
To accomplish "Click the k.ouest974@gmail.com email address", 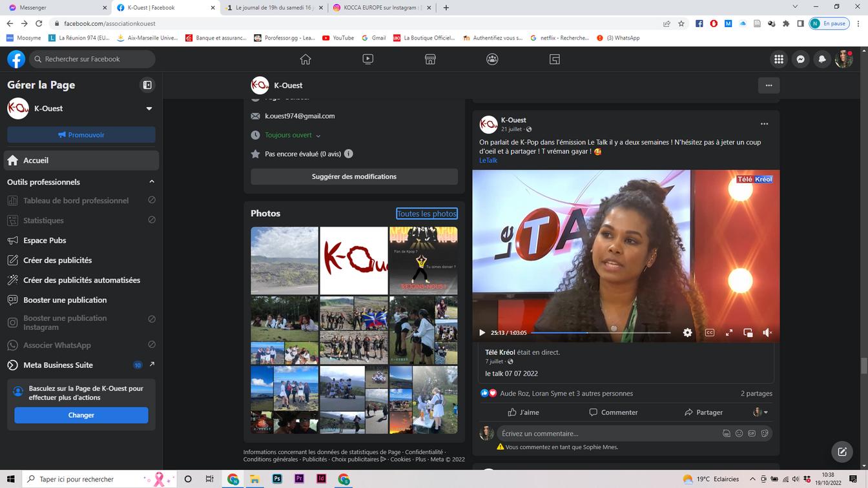I will pos(300,116).
